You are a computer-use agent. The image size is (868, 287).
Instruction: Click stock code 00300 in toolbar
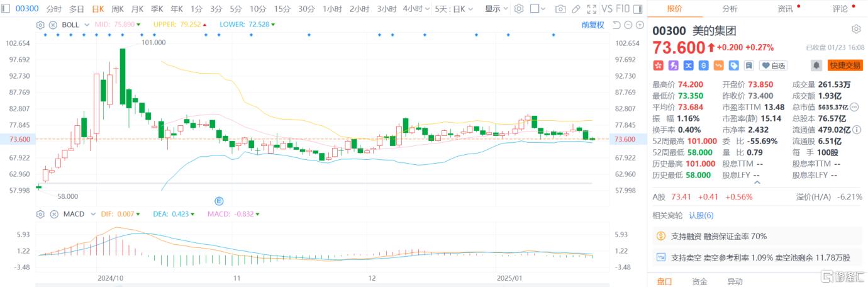(27, 9)
